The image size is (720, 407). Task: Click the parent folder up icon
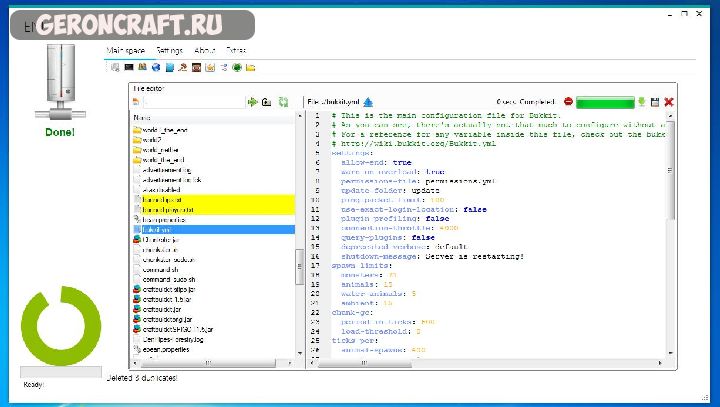[267, 102]
